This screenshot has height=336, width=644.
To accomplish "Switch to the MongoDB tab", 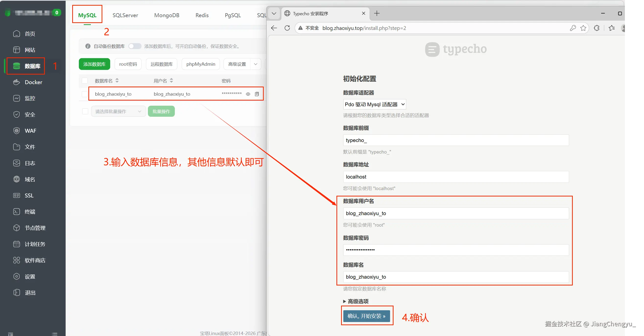I will click(167, 15).
